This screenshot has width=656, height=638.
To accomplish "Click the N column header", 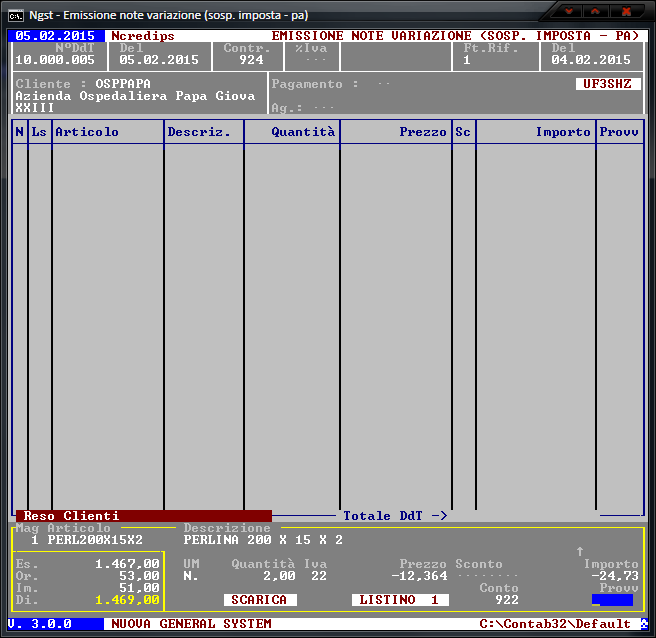I will pos(20,132).
